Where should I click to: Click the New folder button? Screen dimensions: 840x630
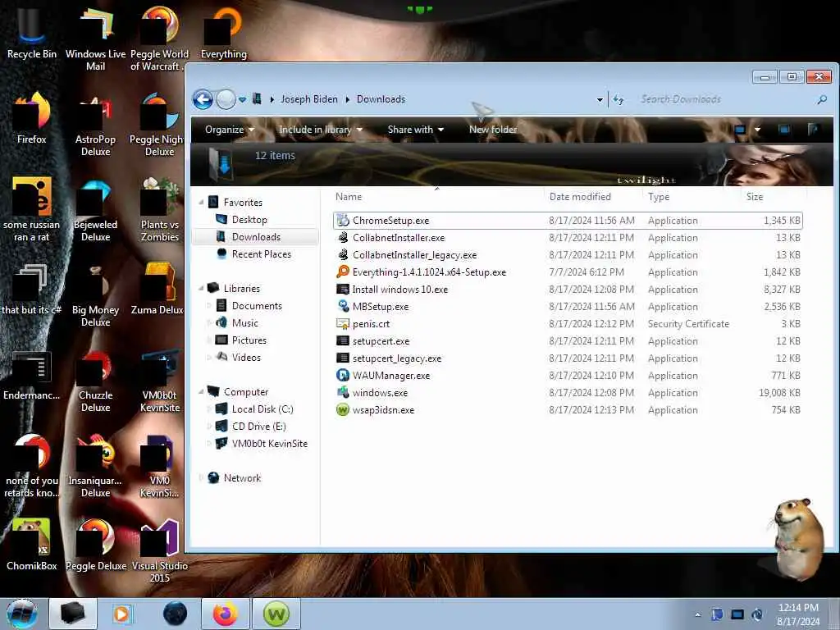pyautogui.click(x=493, y=130)
